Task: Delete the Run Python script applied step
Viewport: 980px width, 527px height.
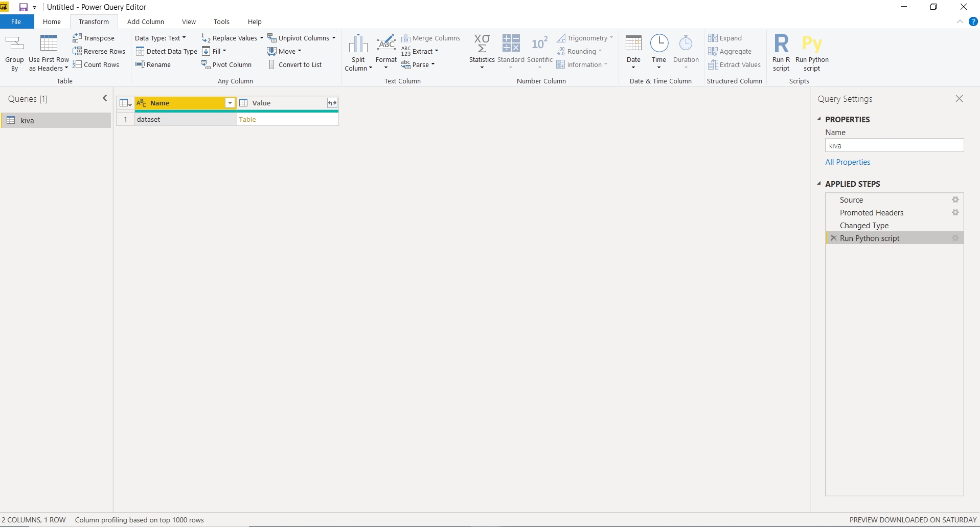Action: (x=834, y=238)
